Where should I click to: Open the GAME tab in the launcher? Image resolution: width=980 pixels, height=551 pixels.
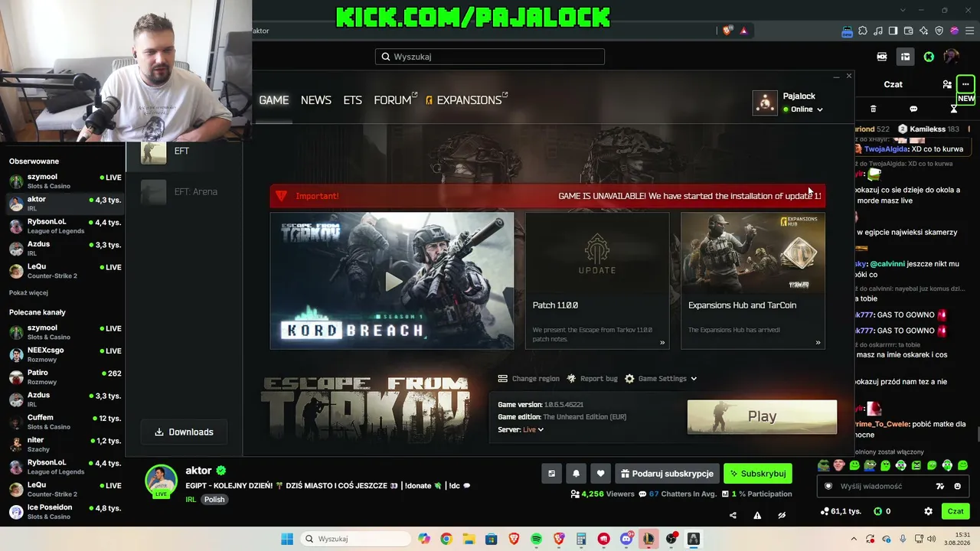[273, 100]
